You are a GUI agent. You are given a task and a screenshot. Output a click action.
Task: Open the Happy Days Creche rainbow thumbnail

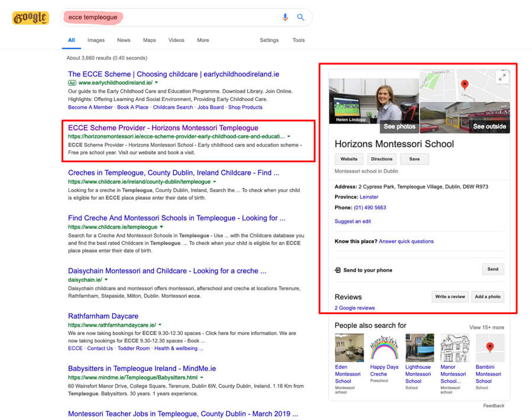click(x=384, y=348)
